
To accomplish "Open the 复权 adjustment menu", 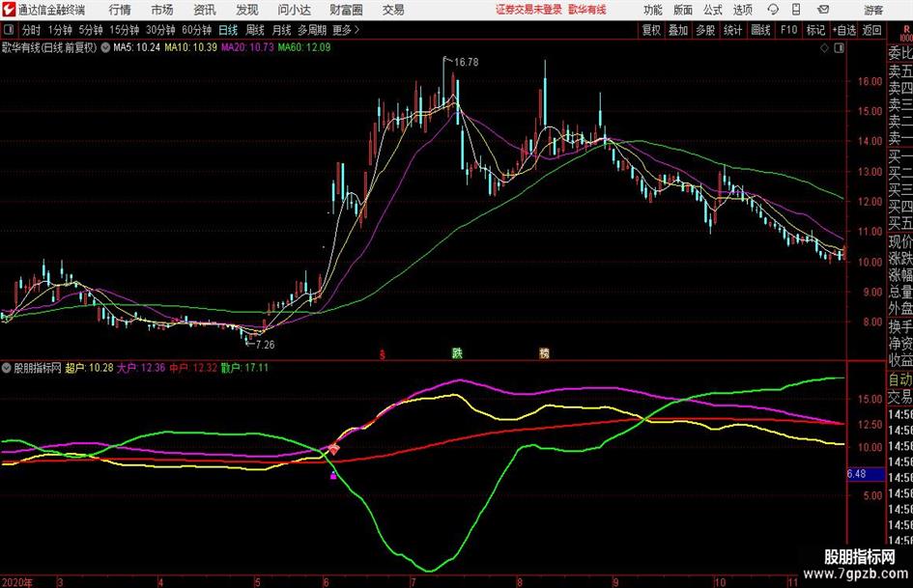I will click(651, 30).
